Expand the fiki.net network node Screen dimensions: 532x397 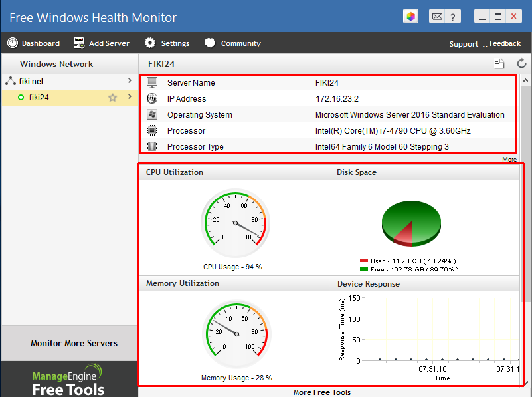130,82
